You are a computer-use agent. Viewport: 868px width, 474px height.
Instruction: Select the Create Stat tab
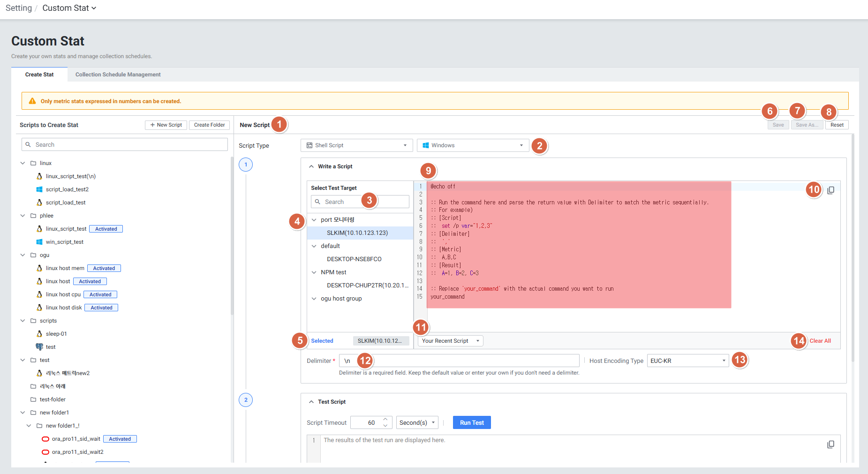pyautogui.click(x=39, y=75)
